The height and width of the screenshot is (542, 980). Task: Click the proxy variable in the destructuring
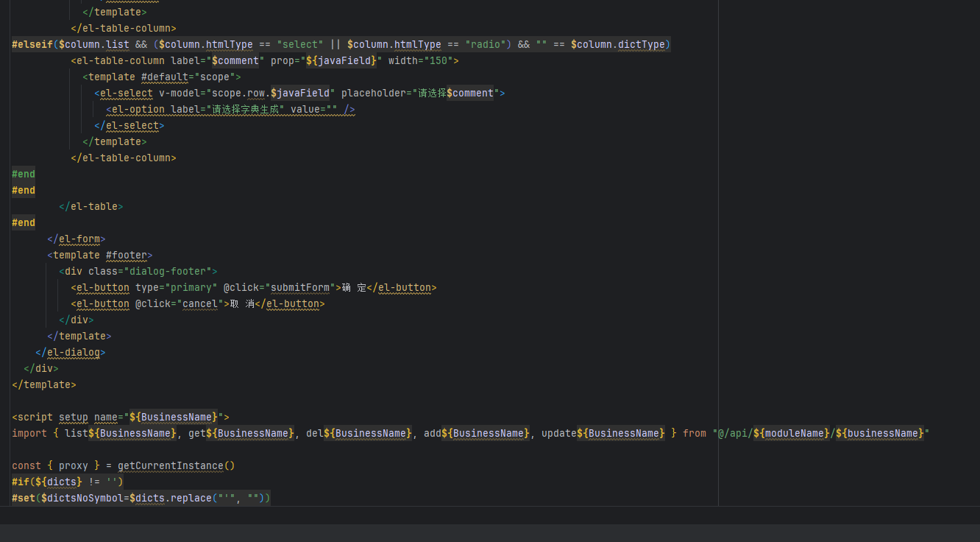[x=74, y=466]
